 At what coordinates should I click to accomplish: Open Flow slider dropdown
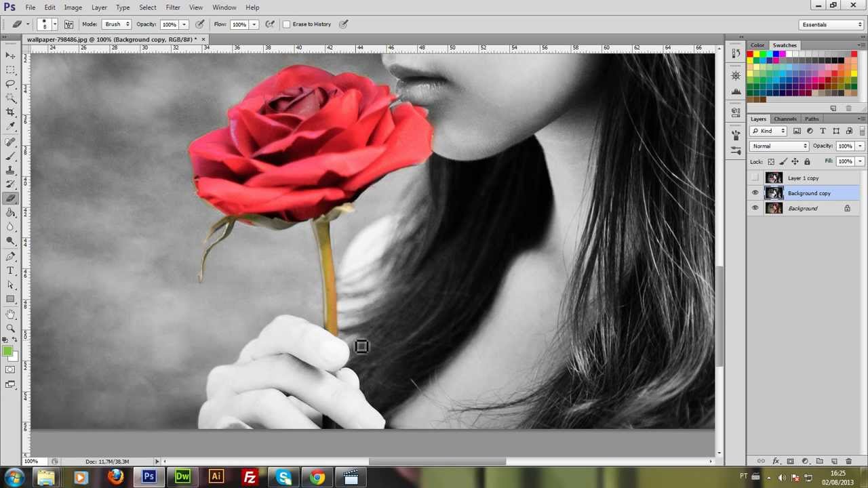pyautogui.click(x=254, y=24)
